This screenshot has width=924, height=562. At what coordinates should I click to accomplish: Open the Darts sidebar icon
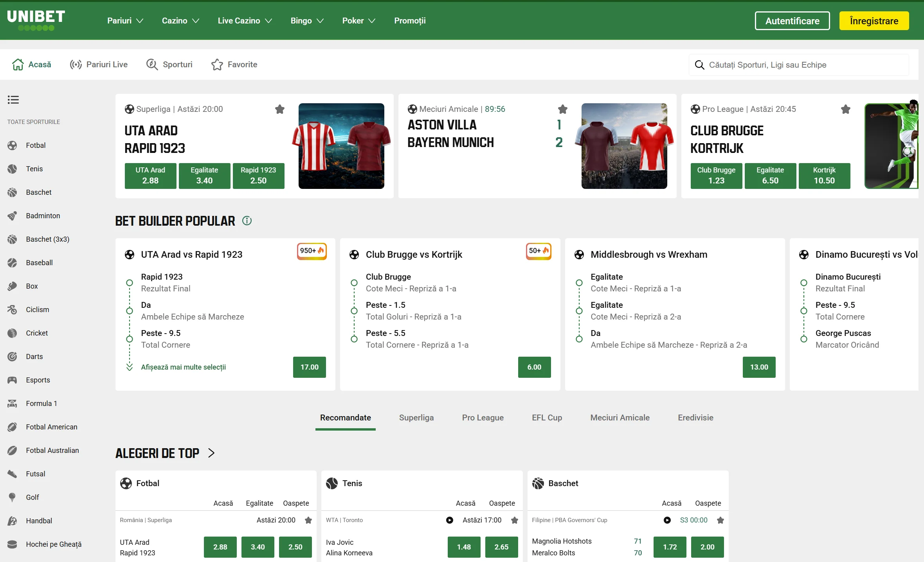12,357
